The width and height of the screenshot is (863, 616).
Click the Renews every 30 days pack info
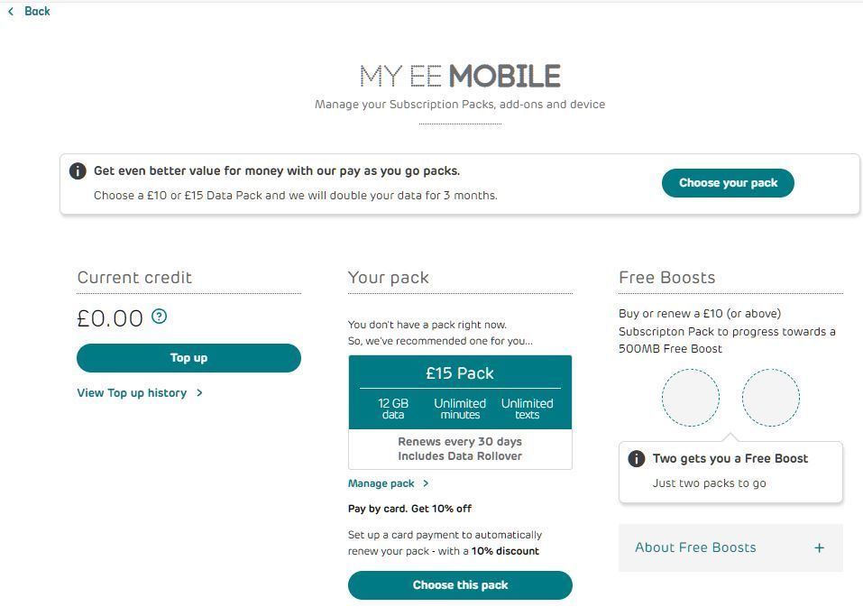tap(460, 442)
